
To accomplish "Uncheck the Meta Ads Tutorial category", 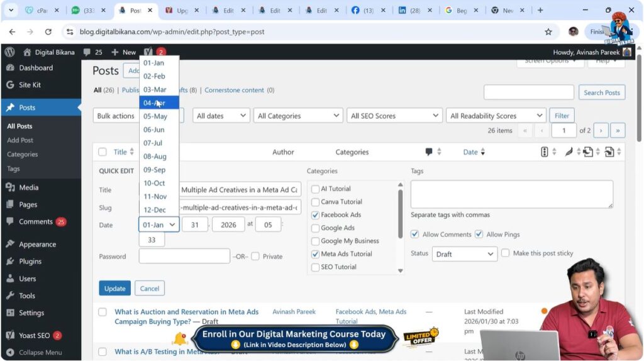I will click(316, 254).
